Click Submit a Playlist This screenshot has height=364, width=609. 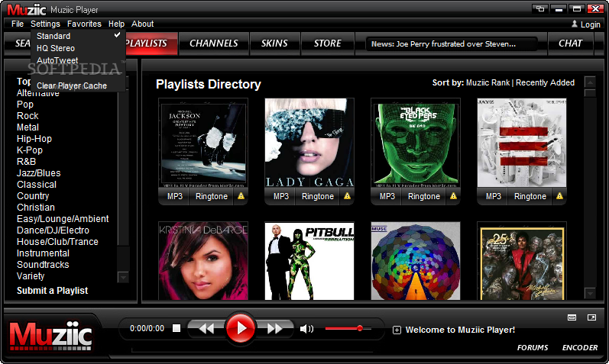53,290
